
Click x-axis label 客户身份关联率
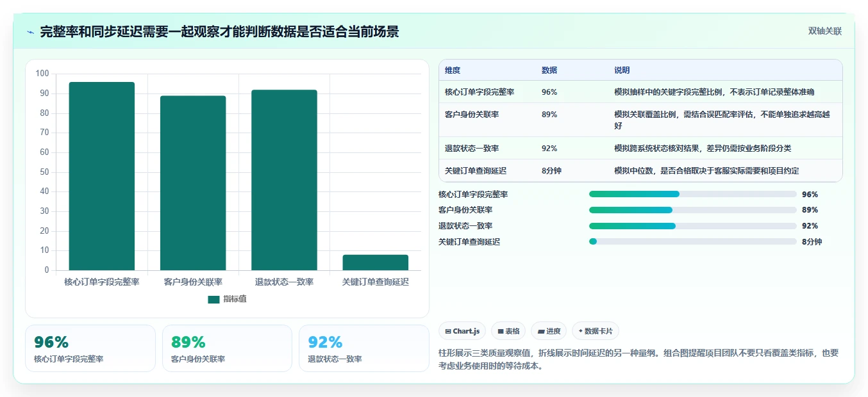(193, 282)
